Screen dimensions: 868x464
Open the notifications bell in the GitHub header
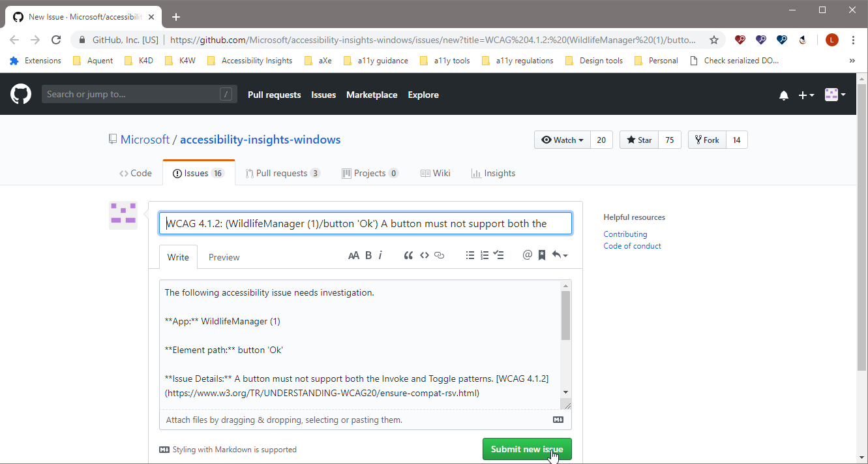click(x=784, y=95)
